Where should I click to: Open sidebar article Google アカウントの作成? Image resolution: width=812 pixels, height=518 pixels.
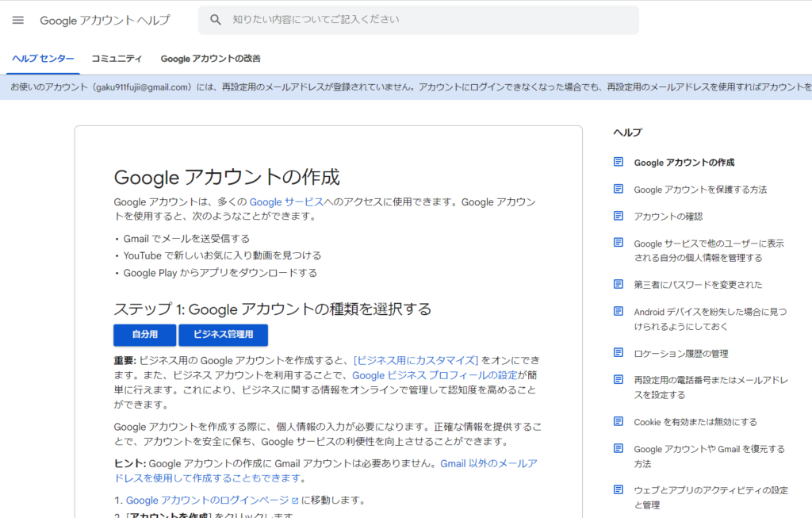click(x=684, y=162)
